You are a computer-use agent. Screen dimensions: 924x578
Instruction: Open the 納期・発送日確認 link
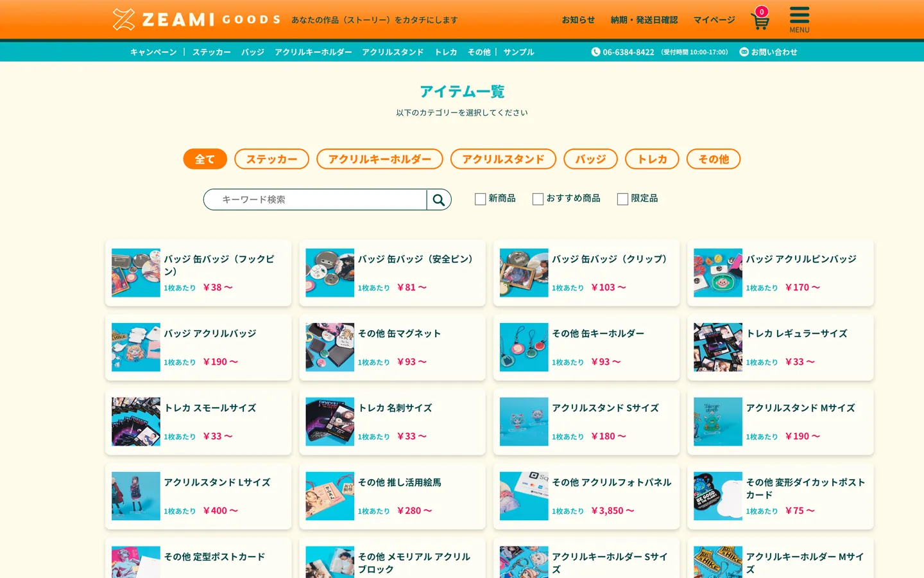pos(644,20)
